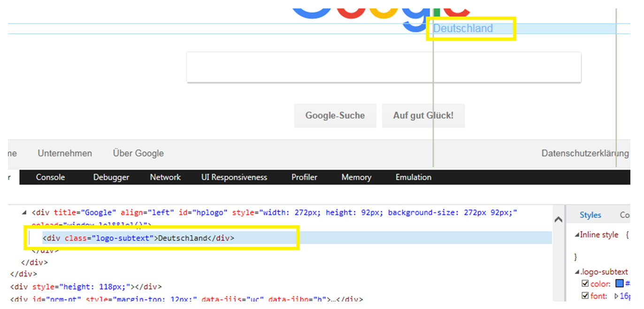Switch to the Network tab
This screenshot has height=309, width=644.
pyautogui.click(x=165, y=177)
